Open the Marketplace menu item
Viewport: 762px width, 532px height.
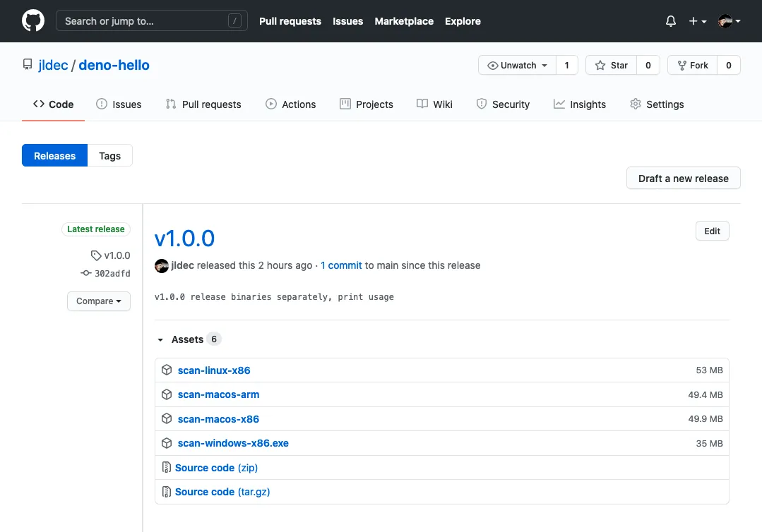click(x=403, y=21)
